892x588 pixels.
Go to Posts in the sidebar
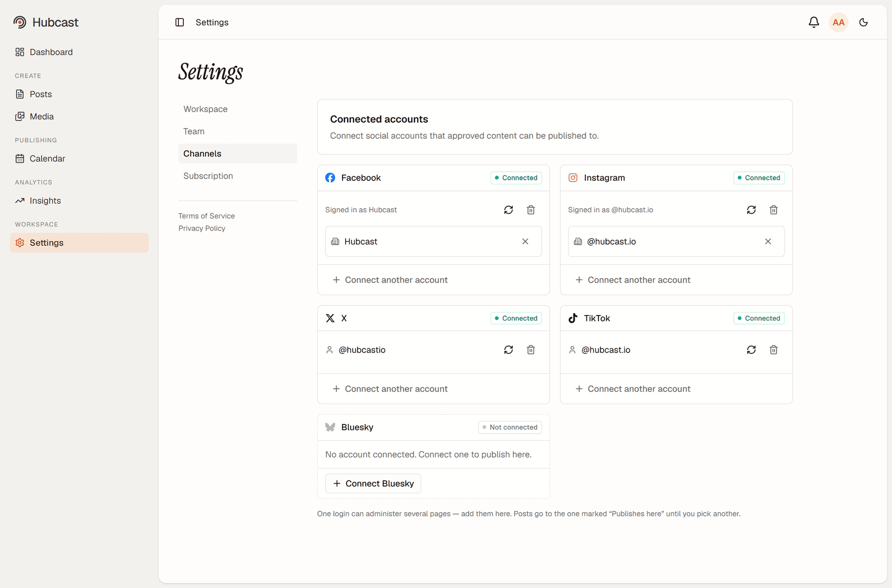(79, 94)
